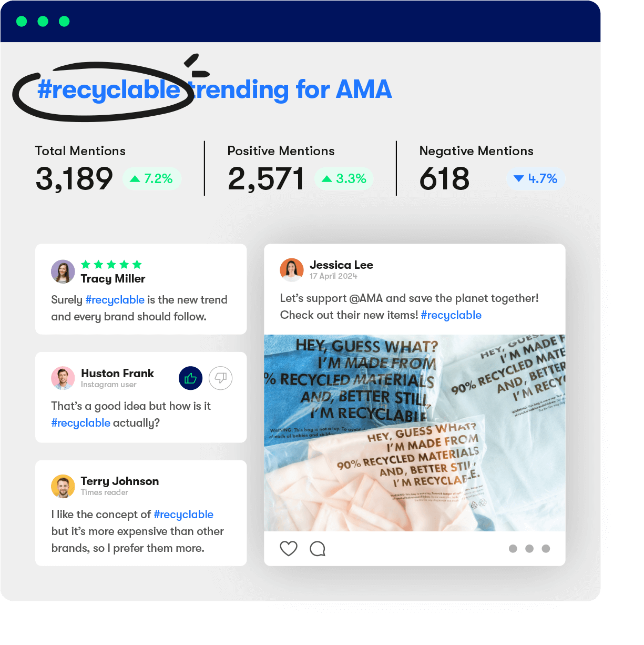The height and width of the screenshot is (645, 644).
Task: Select the middle carousel dot on the post
Action: tap(529, 549)
